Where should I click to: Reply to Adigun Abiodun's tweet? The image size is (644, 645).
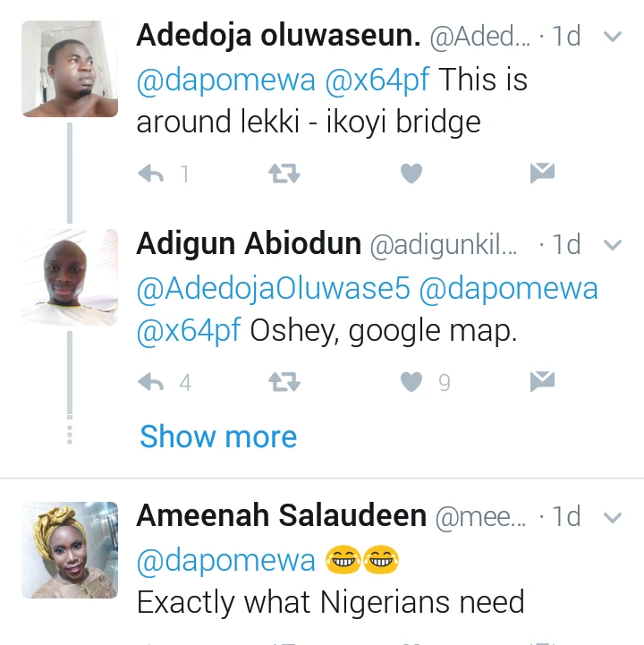[x=152, y=383]
